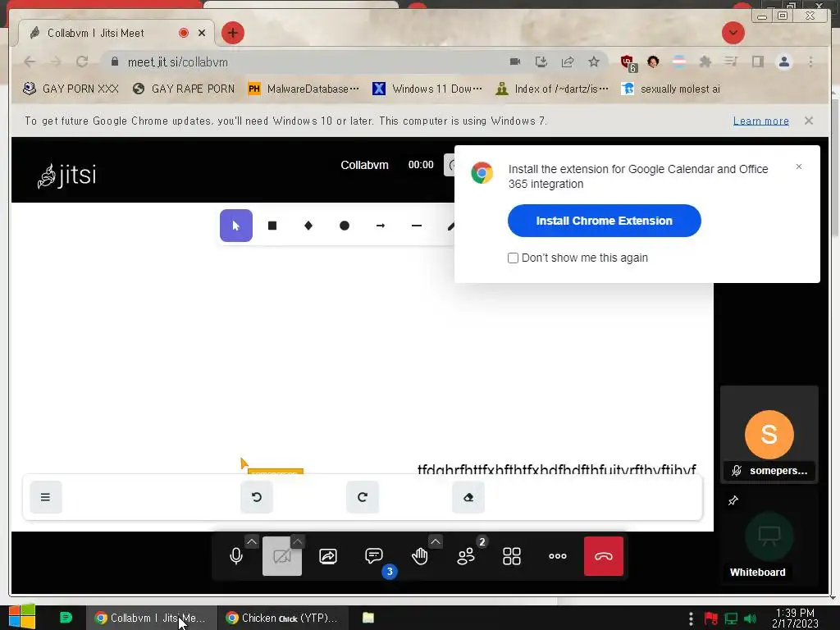Click the pin icon above Whiteboard tile
Viewport: 840px width, 630px height.
(733, 500)
